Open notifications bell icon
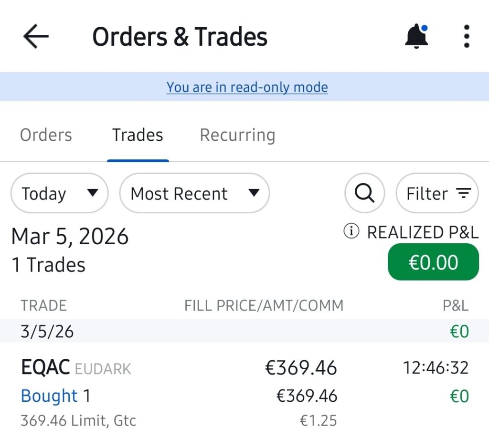 tap(416, 36)
